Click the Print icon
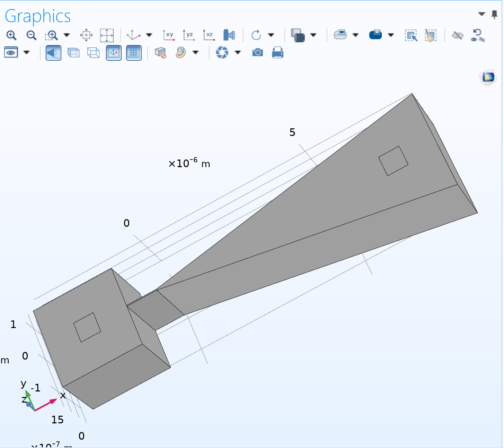Viewport: 504px width, 448px height. tap(277, 53)
